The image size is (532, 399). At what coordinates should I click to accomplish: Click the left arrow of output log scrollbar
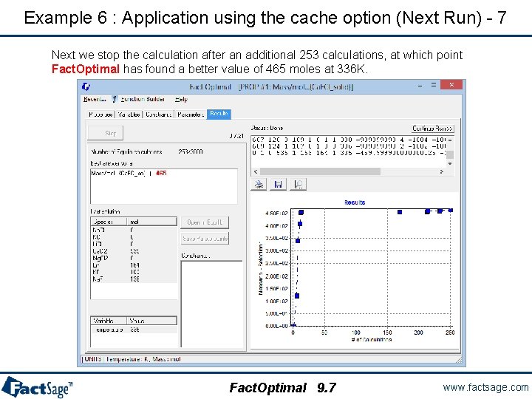point(256,171)
